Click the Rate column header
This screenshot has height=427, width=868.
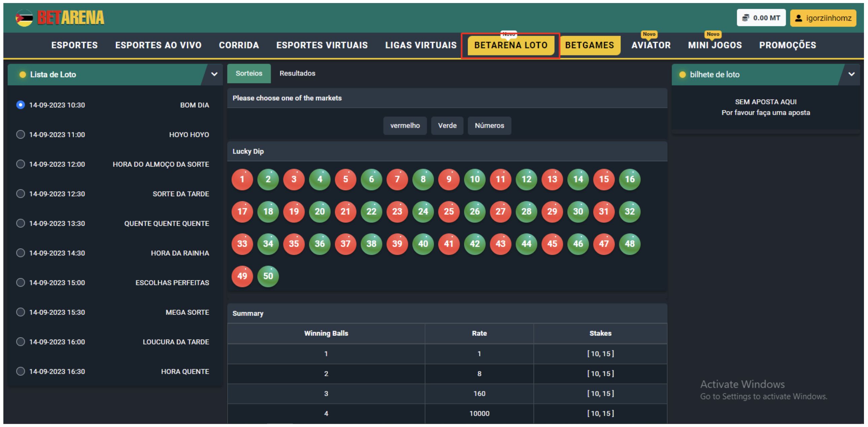(x=479, y=334)
